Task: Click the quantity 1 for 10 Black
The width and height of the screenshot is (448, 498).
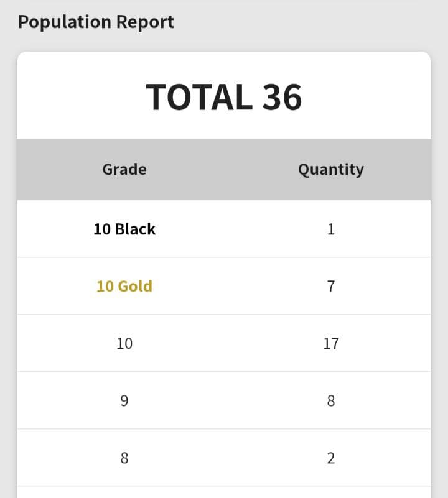Action: (x=330, y=229)
